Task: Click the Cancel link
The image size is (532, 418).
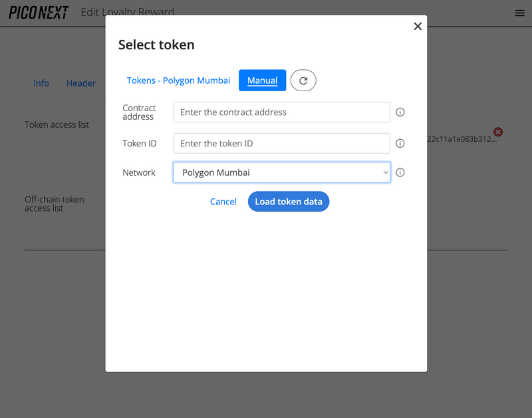Action: [x=223, y=202]
